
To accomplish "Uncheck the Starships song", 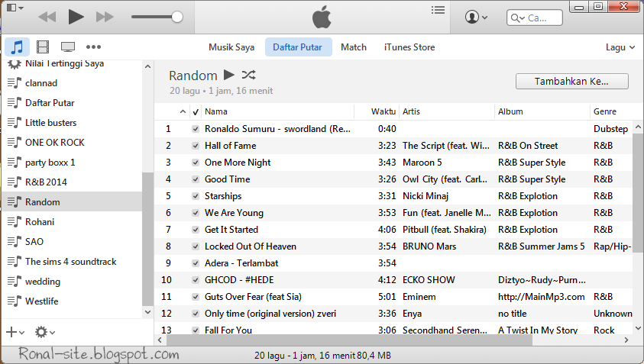I will click(x=196, y=196).
